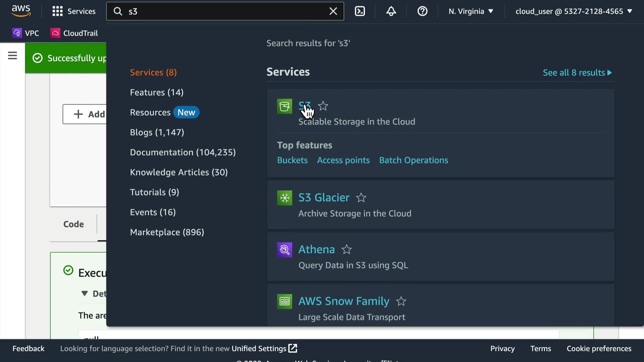Screen dimensions: 644x362
Task: Open the AWS CloudShell icon
Action: [x=360, y=11]
